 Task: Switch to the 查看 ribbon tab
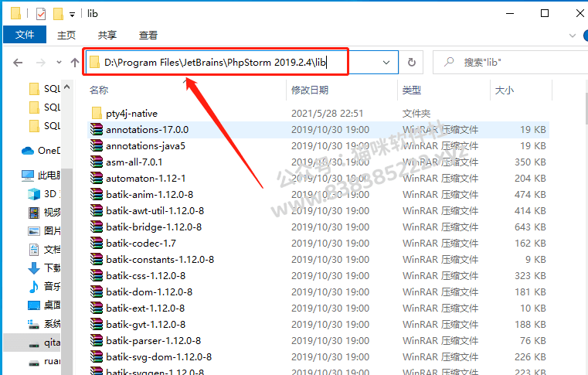pyautogui.click(x=148, y=36)
